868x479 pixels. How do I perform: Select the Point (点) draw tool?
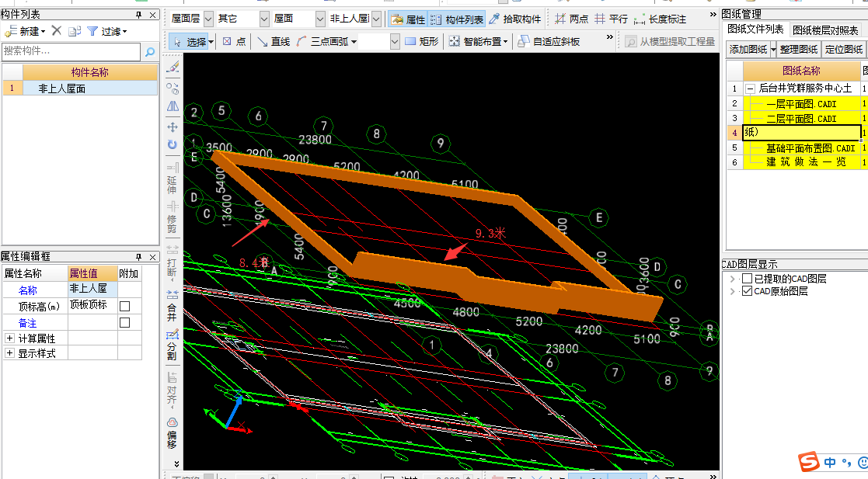coord(234,41)
